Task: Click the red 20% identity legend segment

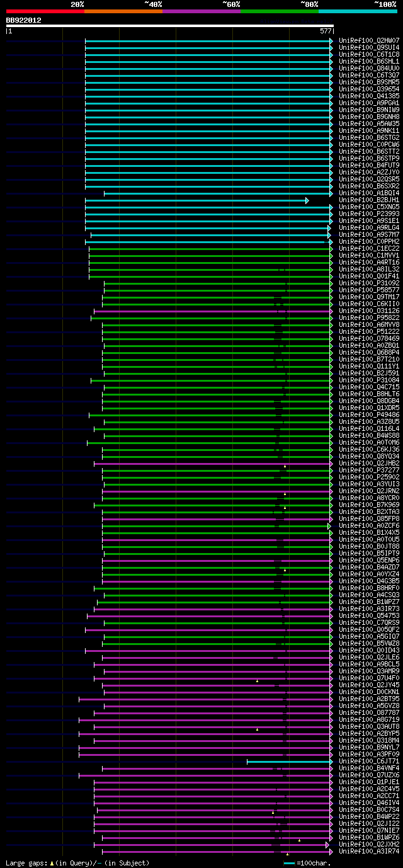Action: point(45,11)
